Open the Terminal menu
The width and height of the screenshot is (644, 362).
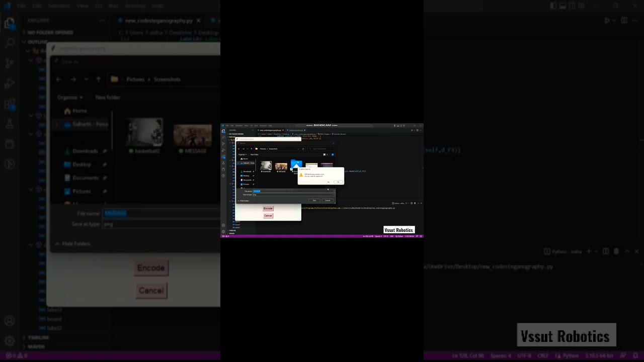pos(263,126)
